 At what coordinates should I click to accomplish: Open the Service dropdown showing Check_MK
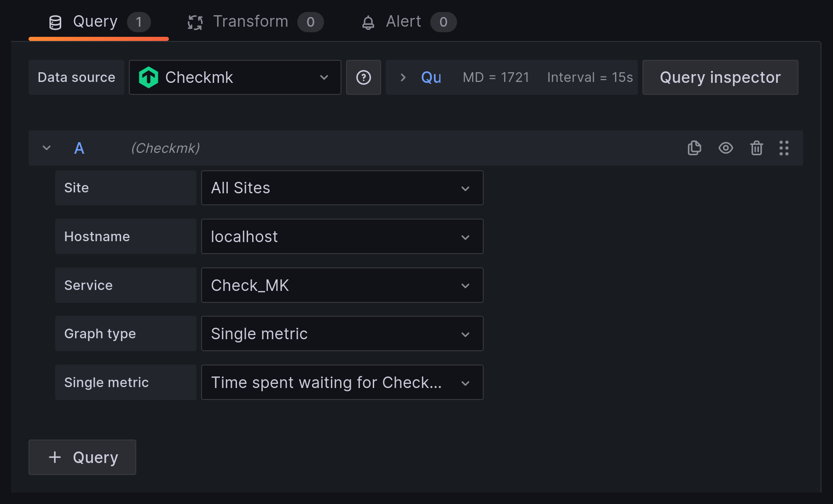pos(342,285)
